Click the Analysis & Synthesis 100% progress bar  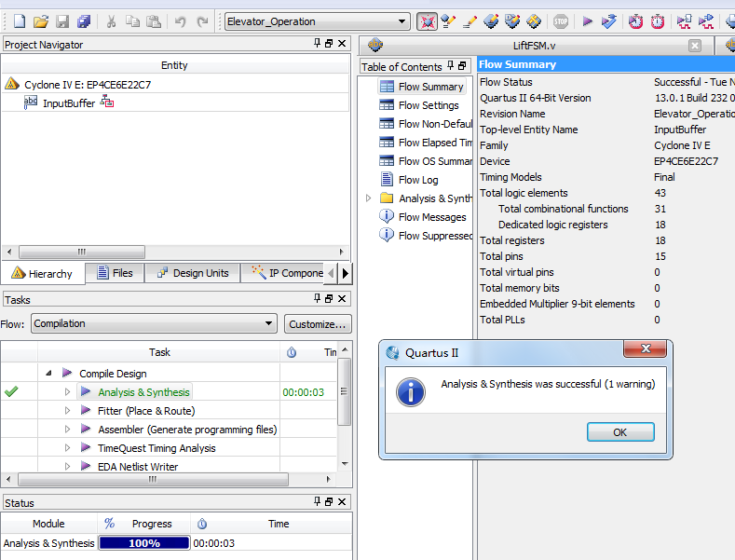[144, 543]
